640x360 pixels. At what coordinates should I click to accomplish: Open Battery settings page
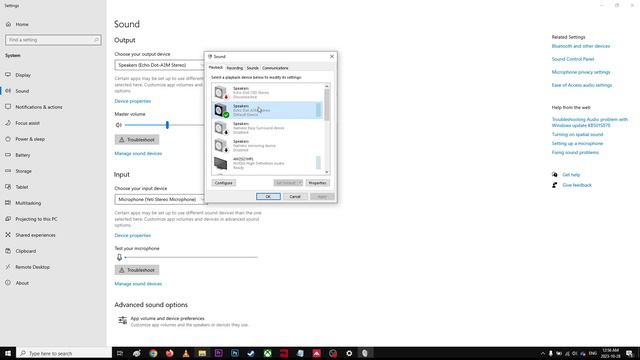(x=23, y=155)
